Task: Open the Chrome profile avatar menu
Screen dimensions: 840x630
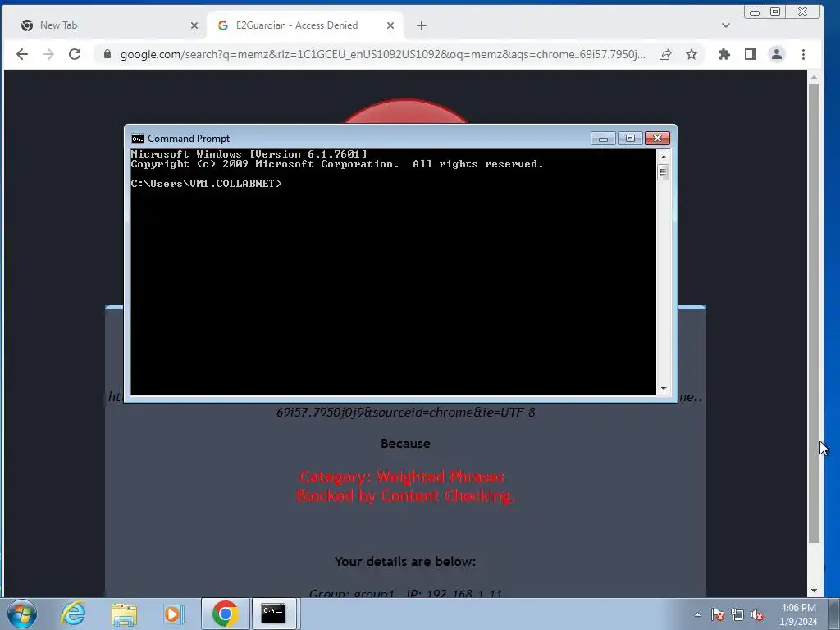Action: 777,54
